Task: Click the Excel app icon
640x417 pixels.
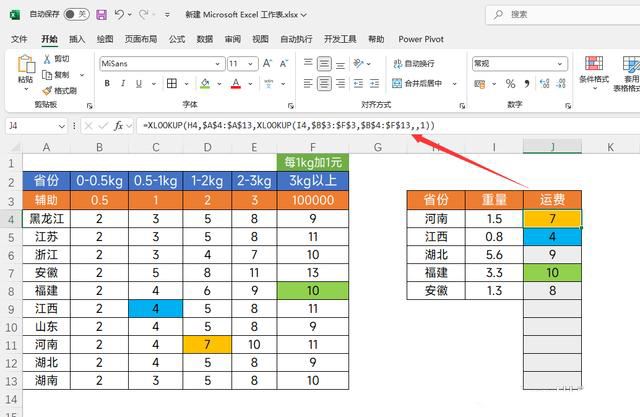Action: pos(15,15)
